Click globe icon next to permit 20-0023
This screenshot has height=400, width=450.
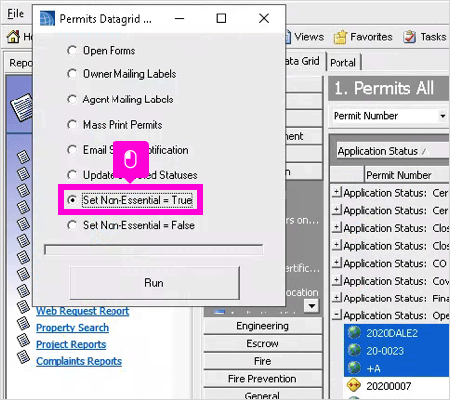tap(354, 350)
